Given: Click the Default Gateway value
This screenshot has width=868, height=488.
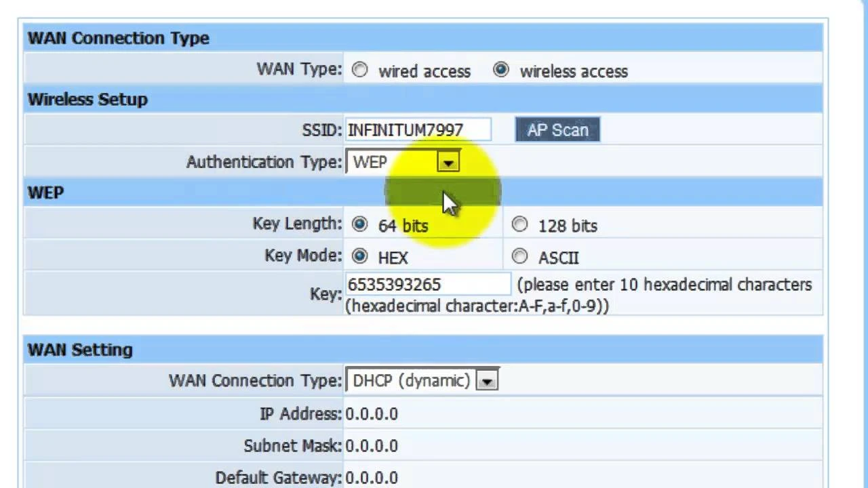Looking at the screenshot, I should (x=372, y=477).
